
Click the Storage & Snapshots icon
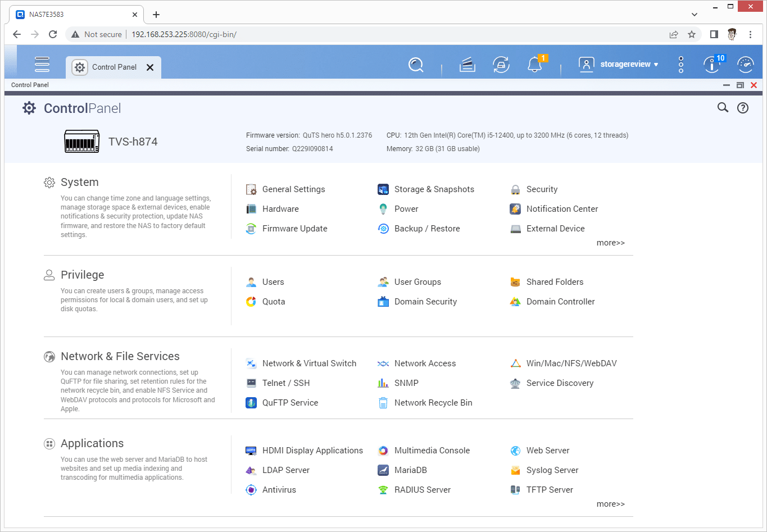(x=383, y=189)
